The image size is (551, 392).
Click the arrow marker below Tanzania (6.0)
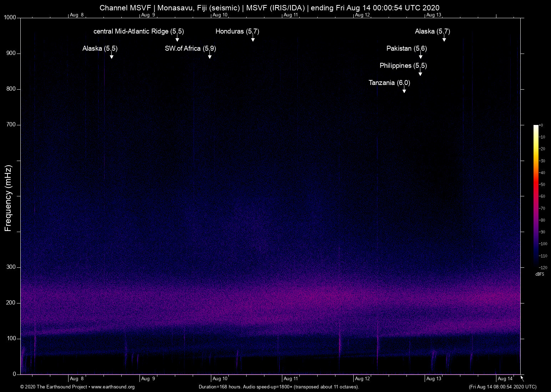(404, 90)
